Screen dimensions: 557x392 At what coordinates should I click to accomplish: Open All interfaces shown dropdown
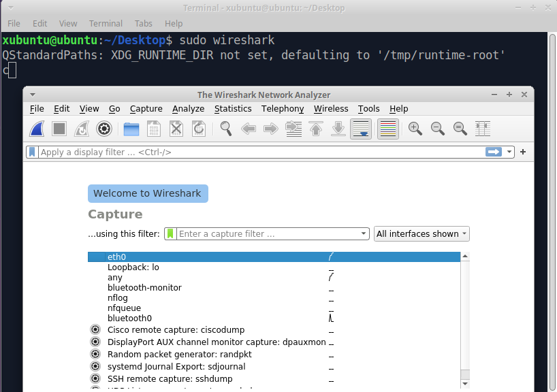click(x=421, y=233)
